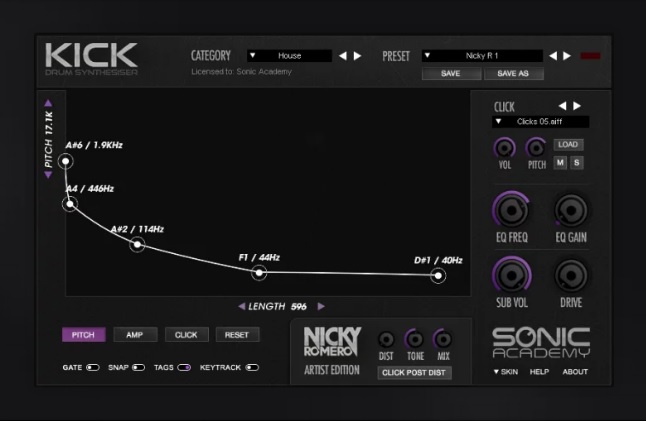Adjust the Tone knob
646x421 pixels.
pyautogui.click(x=414, y=339)
